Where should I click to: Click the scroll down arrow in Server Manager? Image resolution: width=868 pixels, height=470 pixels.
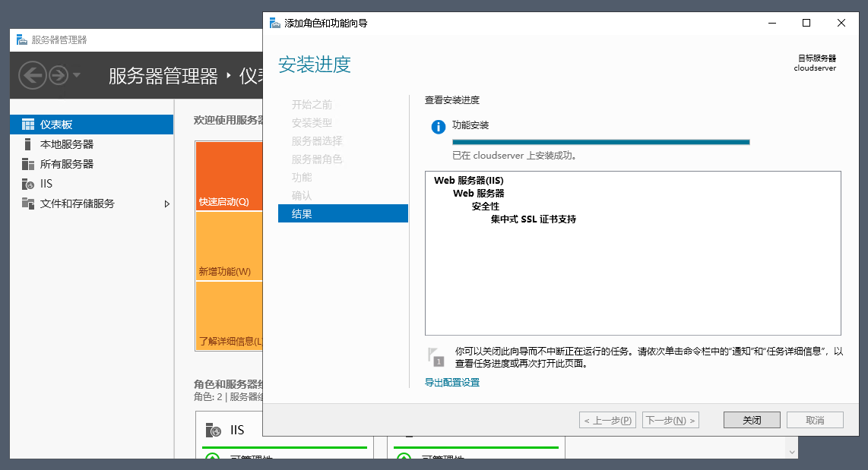click(x=792, y=452)
